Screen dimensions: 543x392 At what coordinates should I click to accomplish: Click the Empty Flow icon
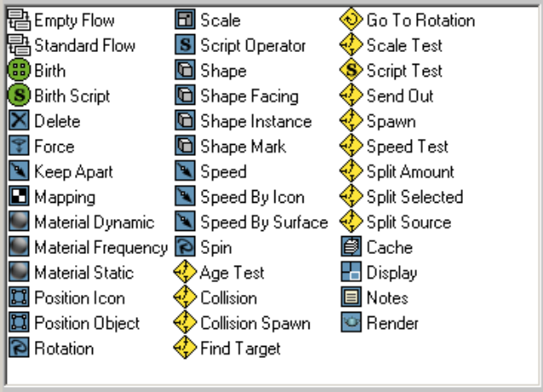(x=19, y=20)
